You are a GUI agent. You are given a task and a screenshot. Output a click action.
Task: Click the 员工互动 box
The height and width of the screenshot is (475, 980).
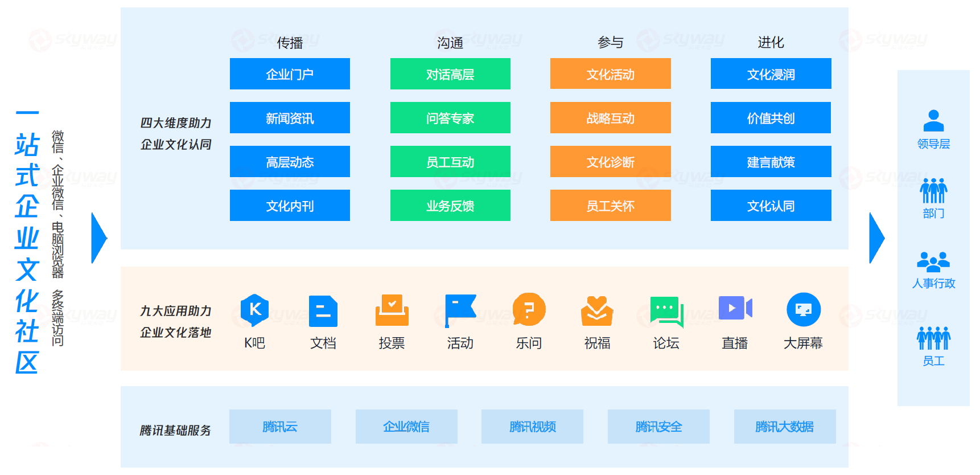click(450, 162)
